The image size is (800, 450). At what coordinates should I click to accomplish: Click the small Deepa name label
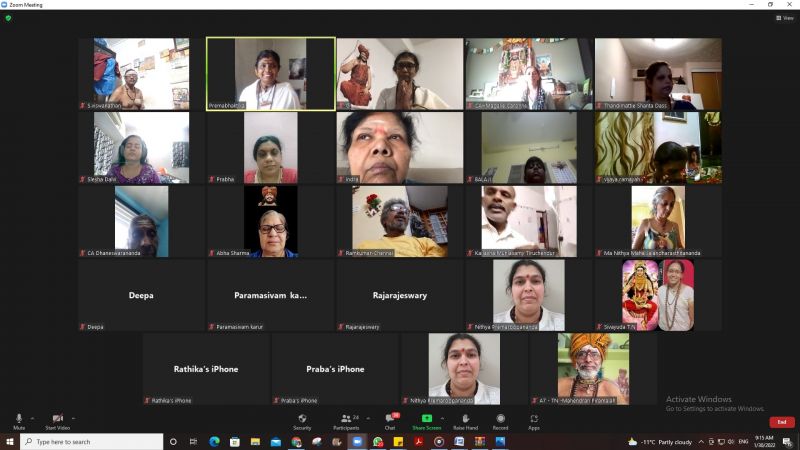95,327
